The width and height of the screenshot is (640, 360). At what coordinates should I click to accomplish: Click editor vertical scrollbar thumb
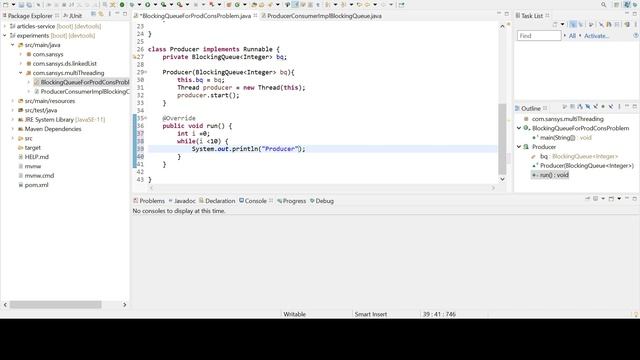tap(502, 139)
